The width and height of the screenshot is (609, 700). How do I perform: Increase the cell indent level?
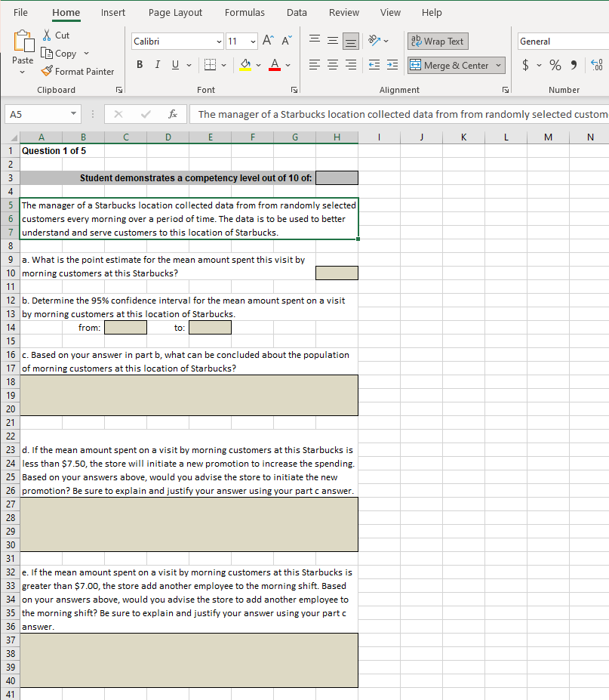click(392, 65)
